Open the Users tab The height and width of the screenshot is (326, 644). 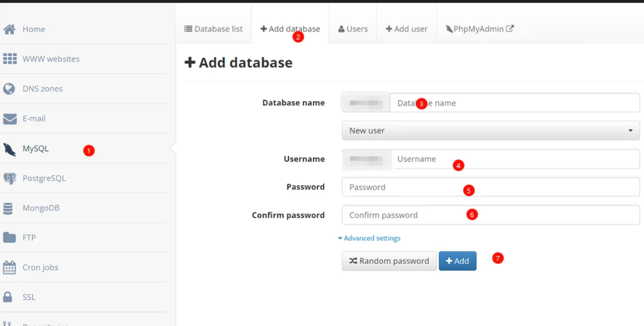pyautogui.click(x=353, y=29)
